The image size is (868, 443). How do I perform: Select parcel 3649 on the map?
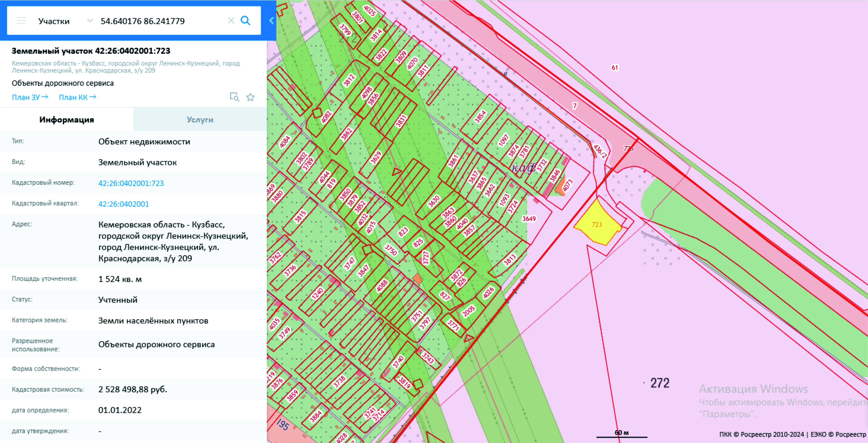pos(529,219)
